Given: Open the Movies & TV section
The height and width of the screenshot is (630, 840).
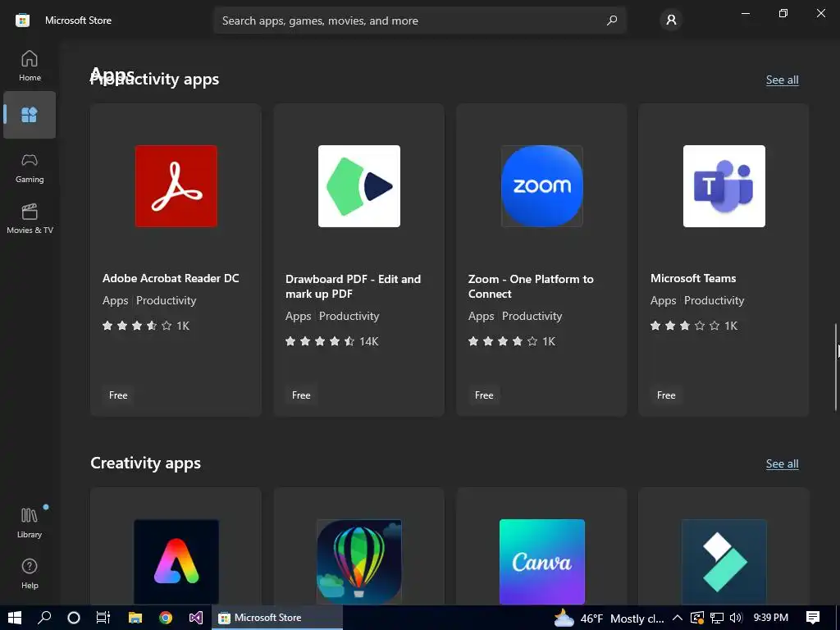Looking at the screenshot, I should [30, 218].
